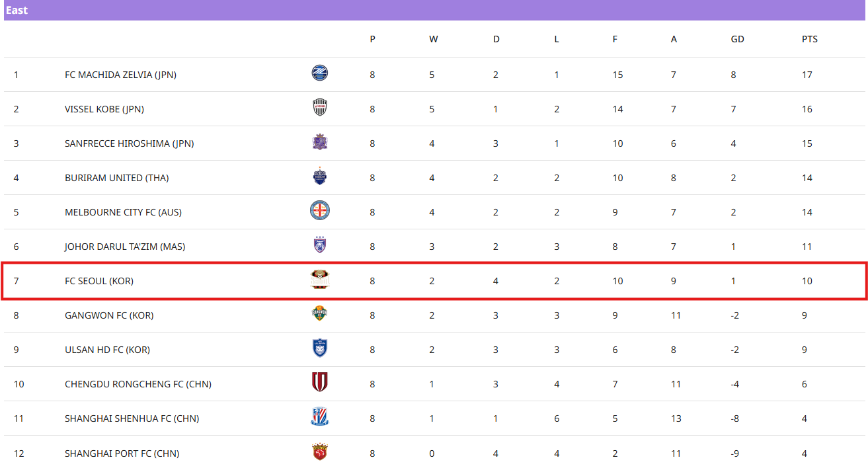Click the Vissel Kobe club crest
868x470 pixels.
pos(319,108)
